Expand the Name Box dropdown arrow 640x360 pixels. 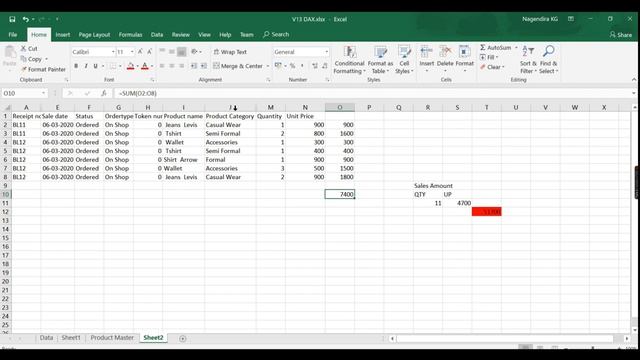click(x=43, y=93)
